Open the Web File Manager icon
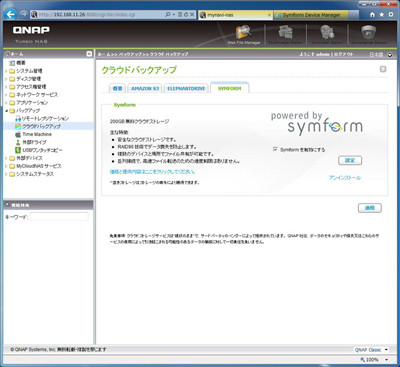The height and width of the screenshot is (367, 400). (x=244, y=33)
